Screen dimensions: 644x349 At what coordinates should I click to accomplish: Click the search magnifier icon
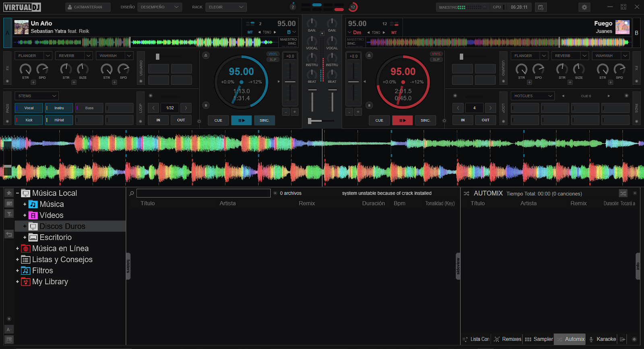click(x=132, y=193)
